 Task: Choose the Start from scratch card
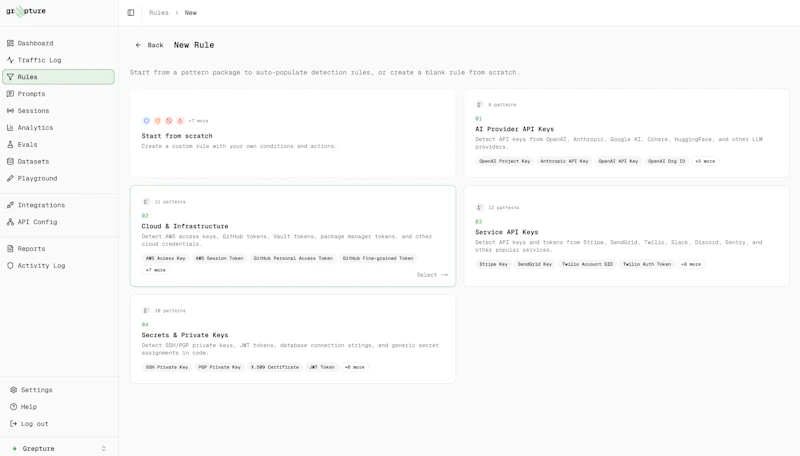pyautogui.click(x=293, y=133)
